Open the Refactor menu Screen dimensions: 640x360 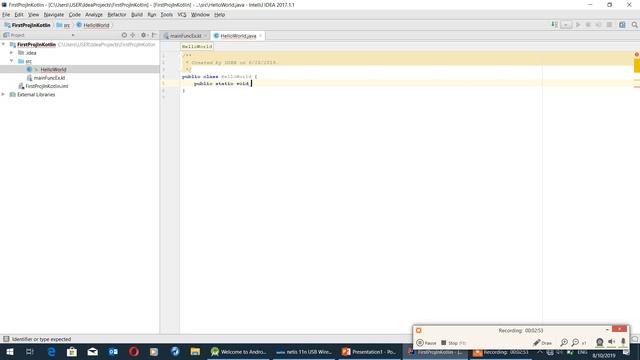(x=117, y=15)
